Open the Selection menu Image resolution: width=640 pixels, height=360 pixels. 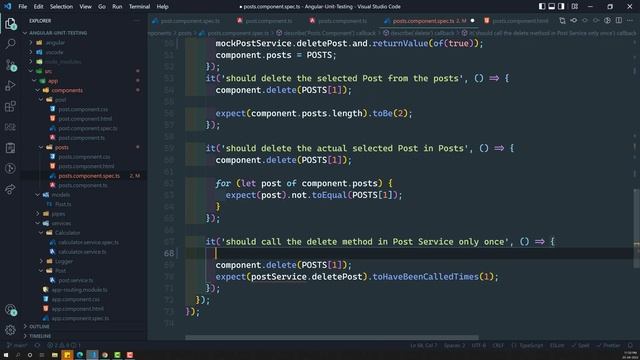pyautogui.click(x=61, y=7)
